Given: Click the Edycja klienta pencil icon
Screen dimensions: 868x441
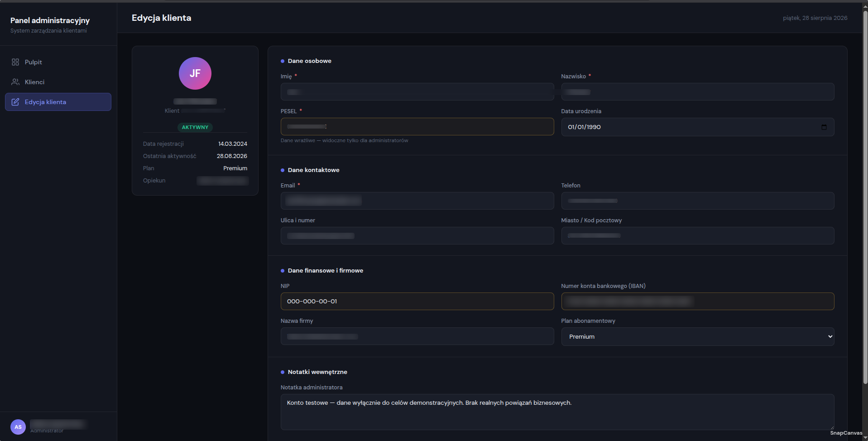Looking at the screenshot, I should (15, 102).
